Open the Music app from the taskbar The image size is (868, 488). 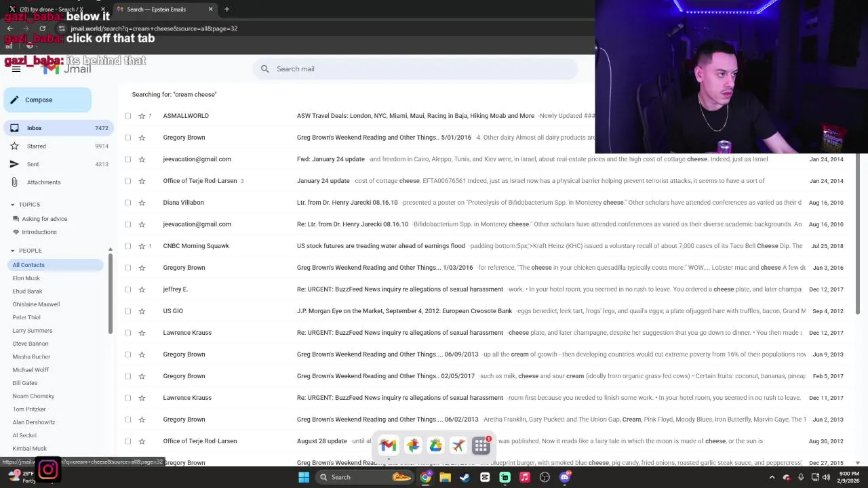tap(524, 477)
